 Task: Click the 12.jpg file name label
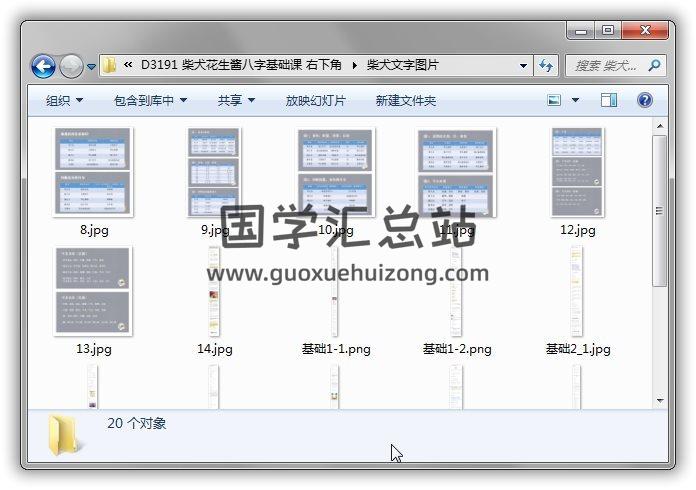pyautogui.click(x=577, y=230)
